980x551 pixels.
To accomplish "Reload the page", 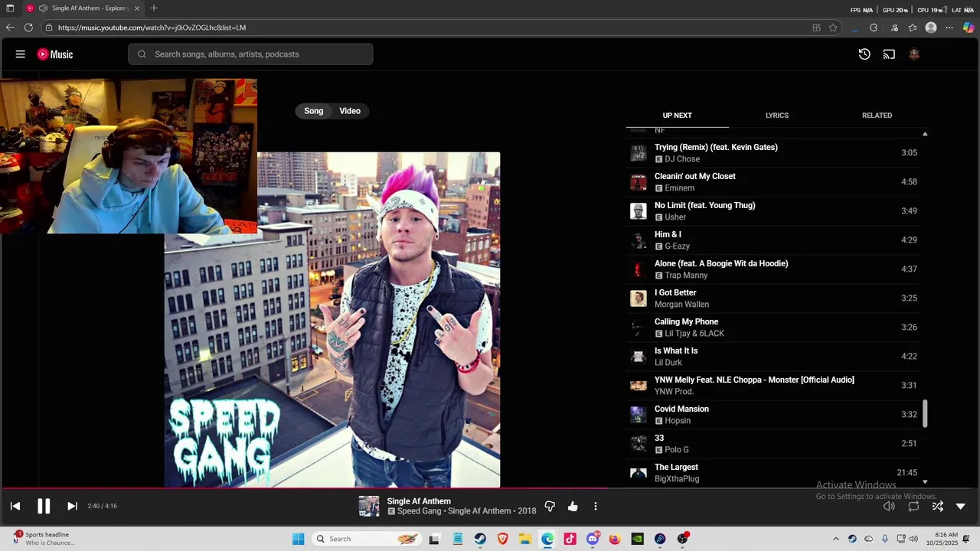I will 28,28.
